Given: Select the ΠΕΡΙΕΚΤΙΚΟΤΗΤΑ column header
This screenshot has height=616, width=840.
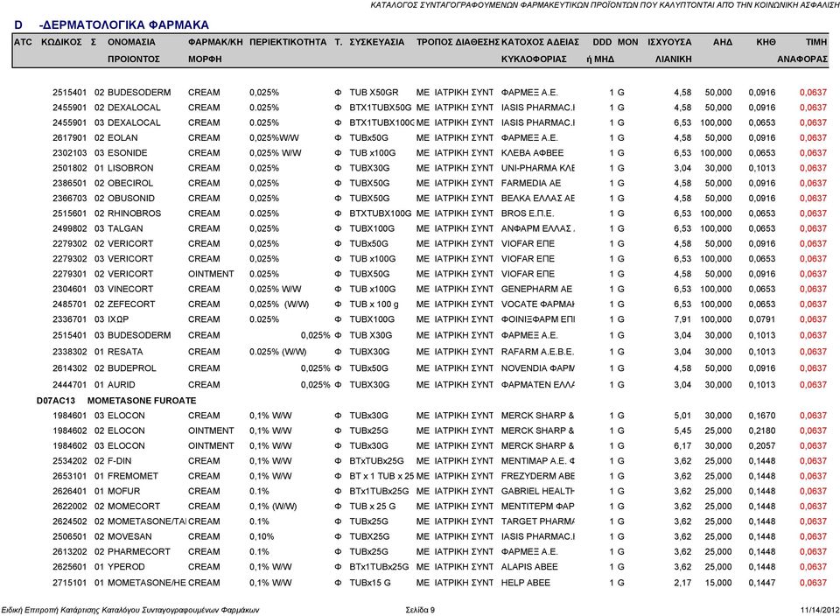Looking at the screenshot, I should pyautogui.click(x=288, y=42).
